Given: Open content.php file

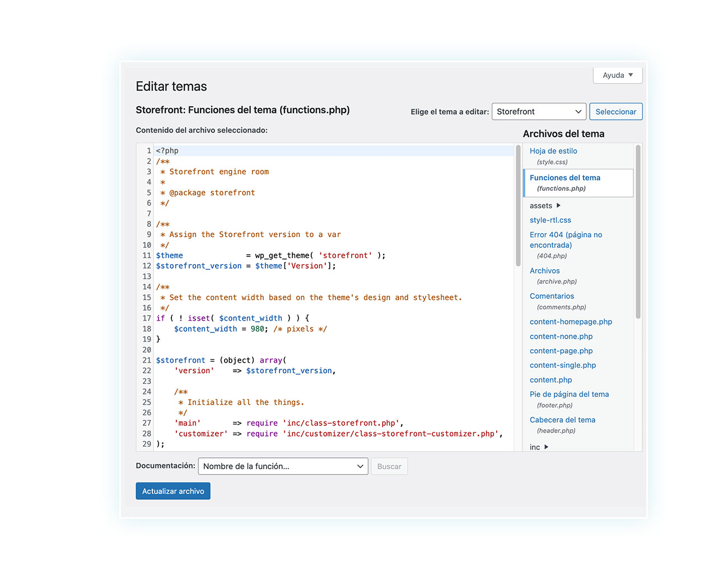Looking at the screenshot, I should point(551,380).
